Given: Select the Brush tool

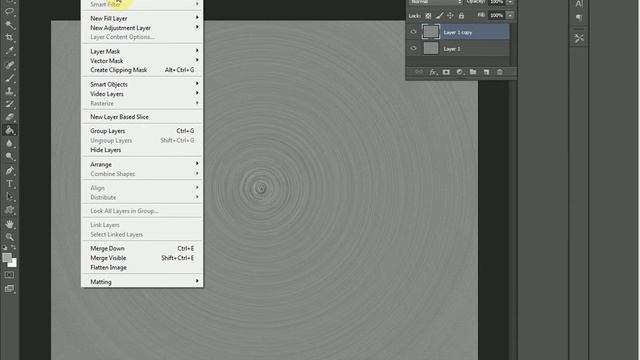Looking at the screenshot, I should (x=9, y=78).
